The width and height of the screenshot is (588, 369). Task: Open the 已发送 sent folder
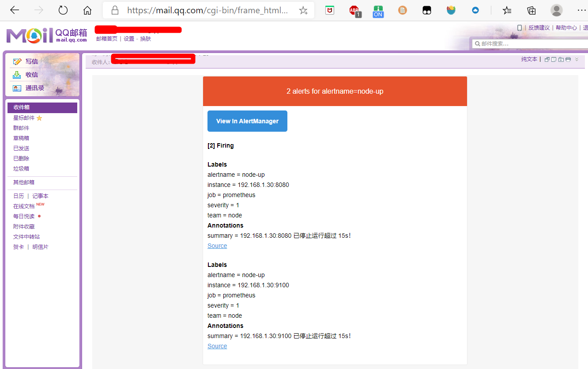coord(21,148)
